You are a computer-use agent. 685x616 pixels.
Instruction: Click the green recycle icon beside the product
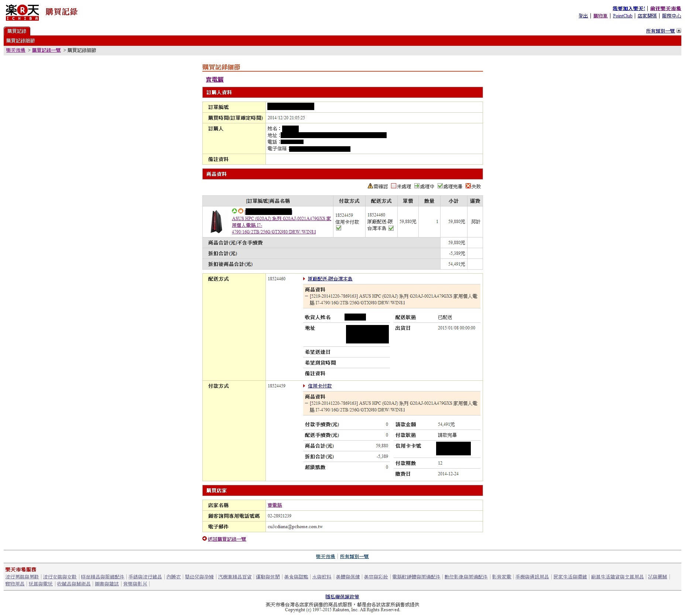click(x=234, y=211)
